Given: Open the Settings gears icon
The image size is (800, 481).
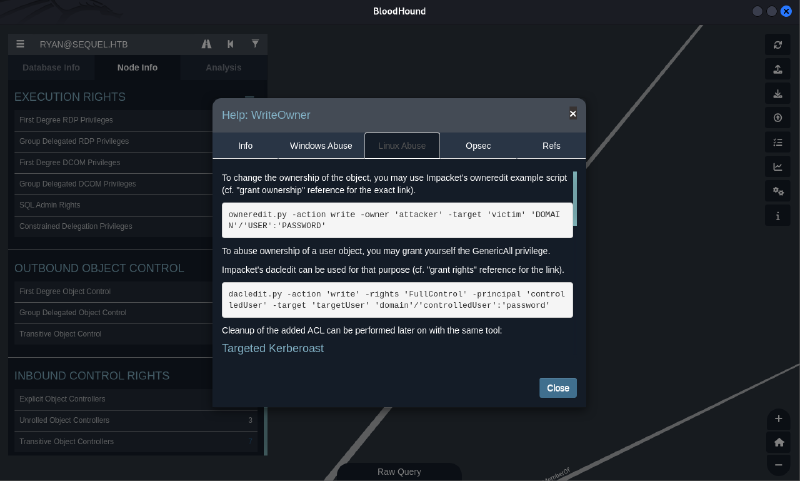Looking at the screenshot, I should pyautogui.click(x=778, y=191).
